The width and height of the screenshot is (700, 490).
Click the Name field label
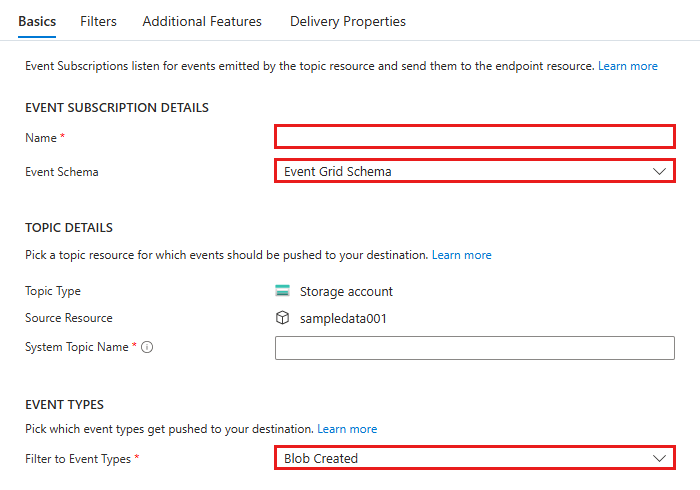pos(41,137)
